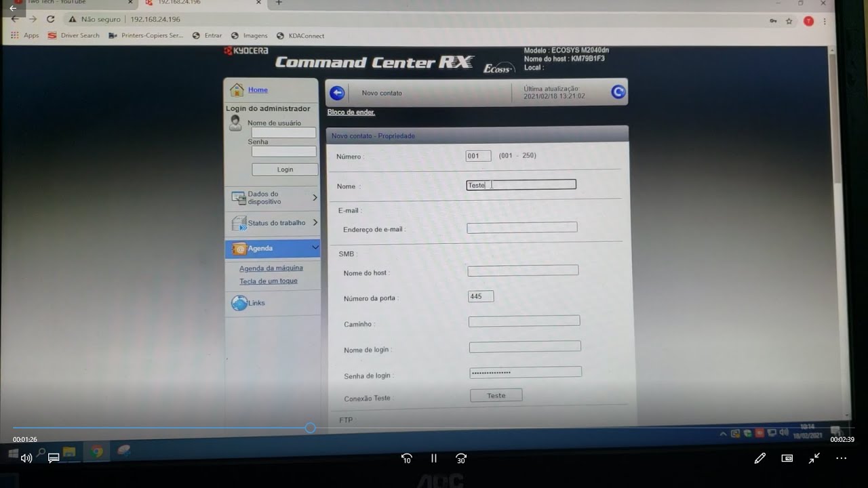Screen dimensions: 868x488
Task: Click the Status do trabalho icon
Action: 239,223
